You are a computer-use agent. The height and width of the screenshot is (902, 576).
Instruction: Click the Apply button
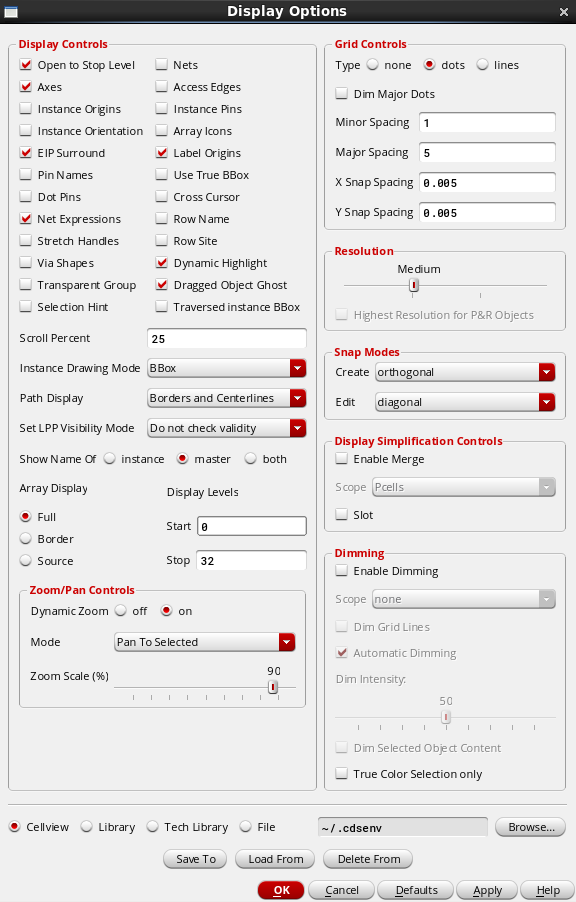pos(487,890)
